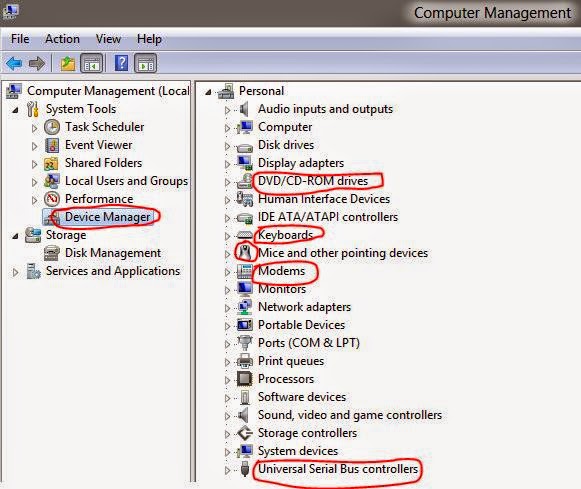Screen dimensions: 581x489
Task: Click the Display adapters icon
Action: [245, 163]
